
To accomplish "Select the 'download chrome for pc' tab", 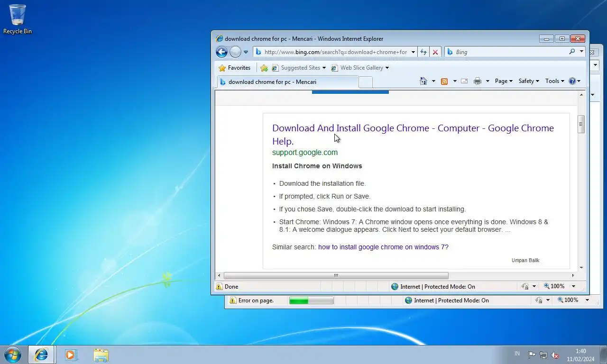I will click(288, 82).
